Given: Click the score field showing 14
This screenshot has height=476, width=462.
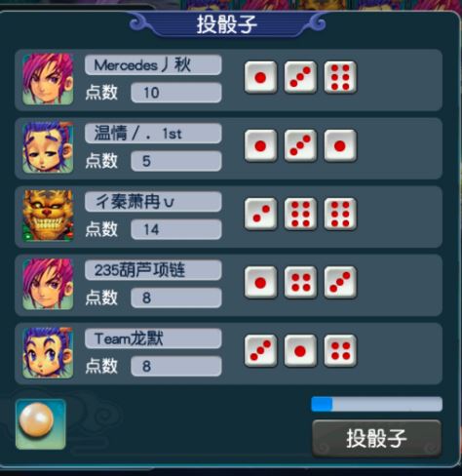Looking at the screenshot, I should tap(176, 229).
